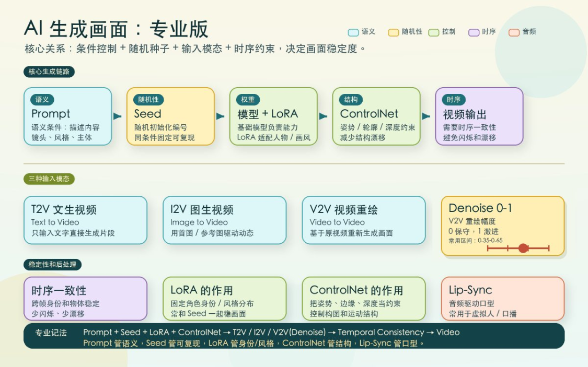Click the yellow 随机性 legend swatch
The height and width of the screenshot is (367, 588).
pos(394,32)
